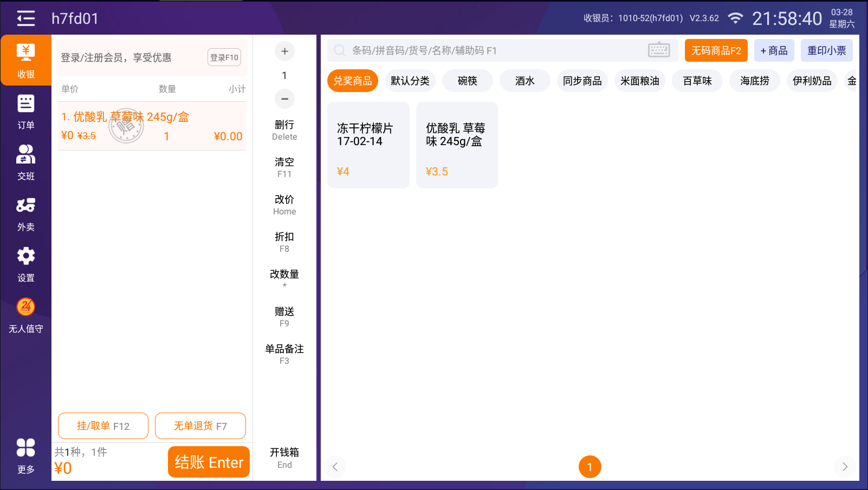Screen dimensions: 868x490
Task: Select the 米面粮油 category tab
Action: point(639,81)
